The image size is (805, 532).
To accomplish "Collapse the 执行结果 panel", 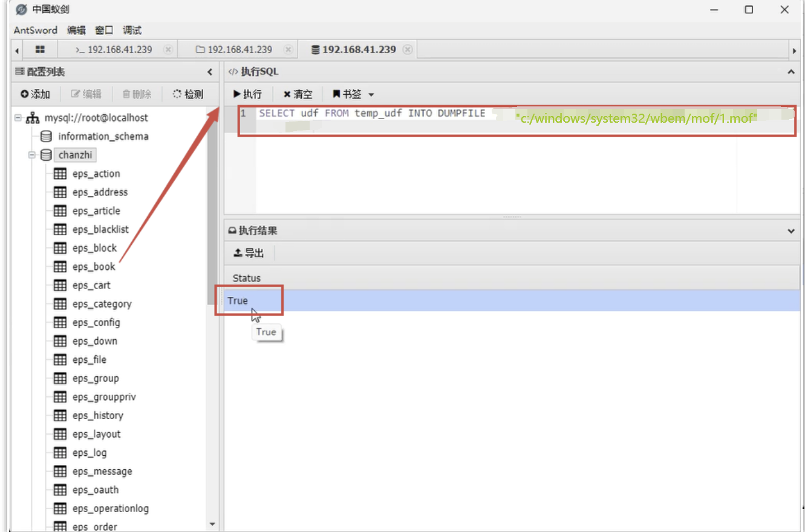I will coord(791,231).
